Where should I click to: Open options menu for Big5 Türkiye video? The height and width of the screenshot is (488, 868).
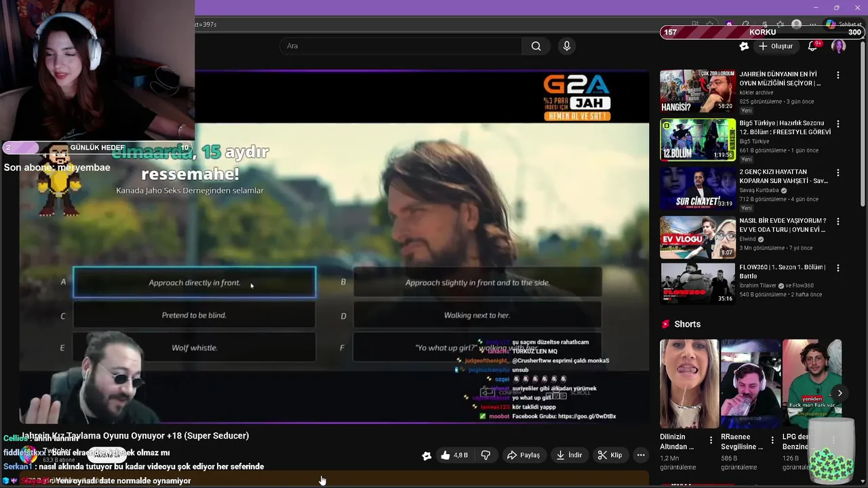tap(838, 124)
